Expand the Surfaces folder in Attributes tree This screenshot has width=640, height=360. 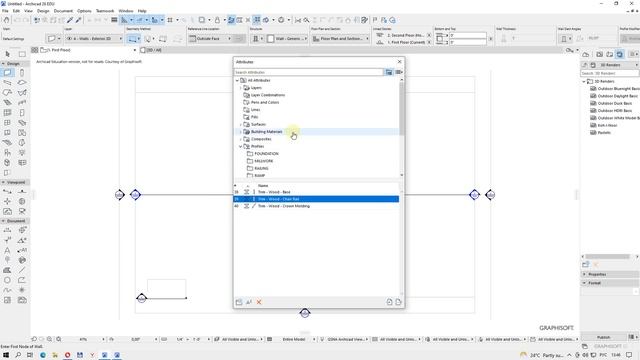coord(241,124)
